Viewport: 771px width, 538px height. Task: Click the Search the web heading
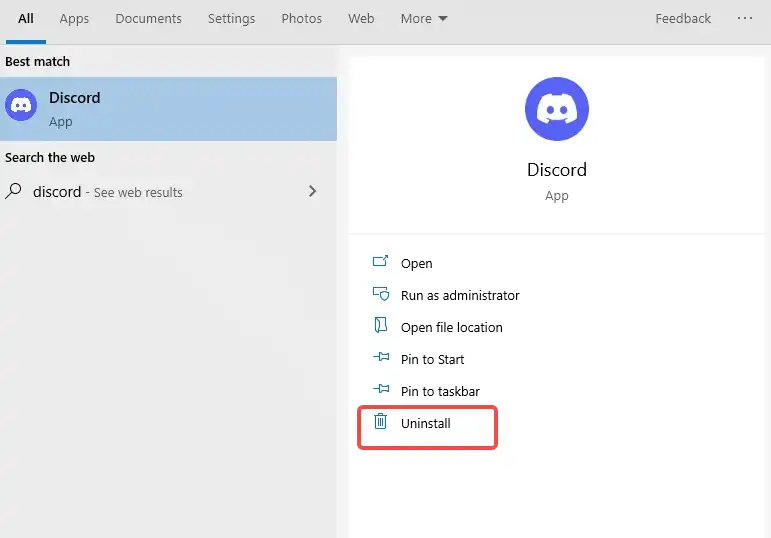pyautogui.click(x=50, y=157)
